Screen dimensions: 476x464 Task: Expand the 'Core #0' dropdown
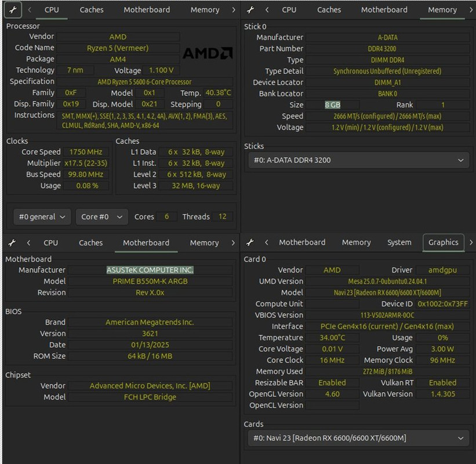(101, 217)
